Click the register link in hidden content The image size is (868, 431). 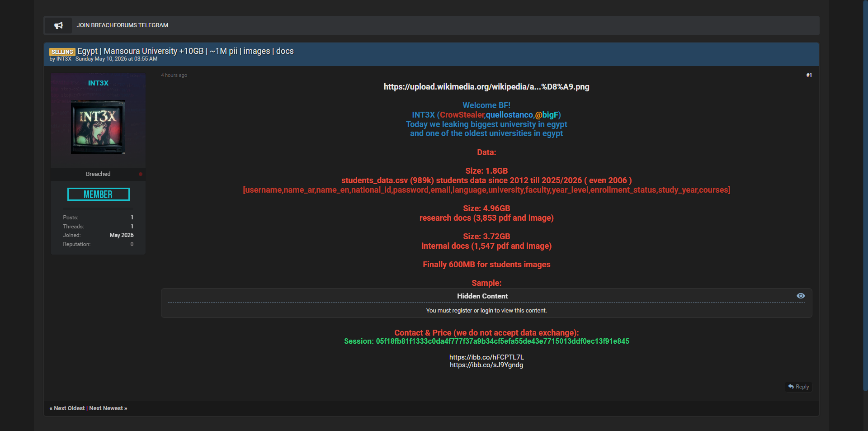click(x=462, y=311)
